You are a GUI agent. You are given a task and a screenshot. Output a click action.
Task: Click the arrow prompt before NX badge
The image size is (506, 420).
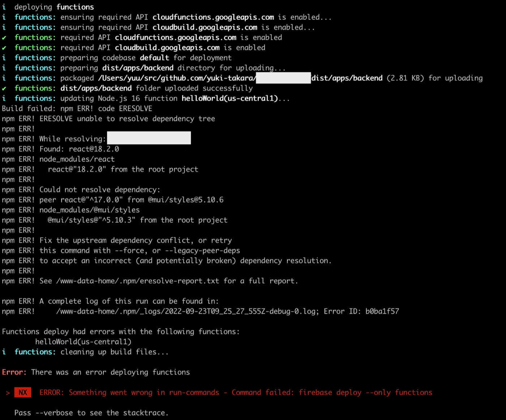pos(8,393)
